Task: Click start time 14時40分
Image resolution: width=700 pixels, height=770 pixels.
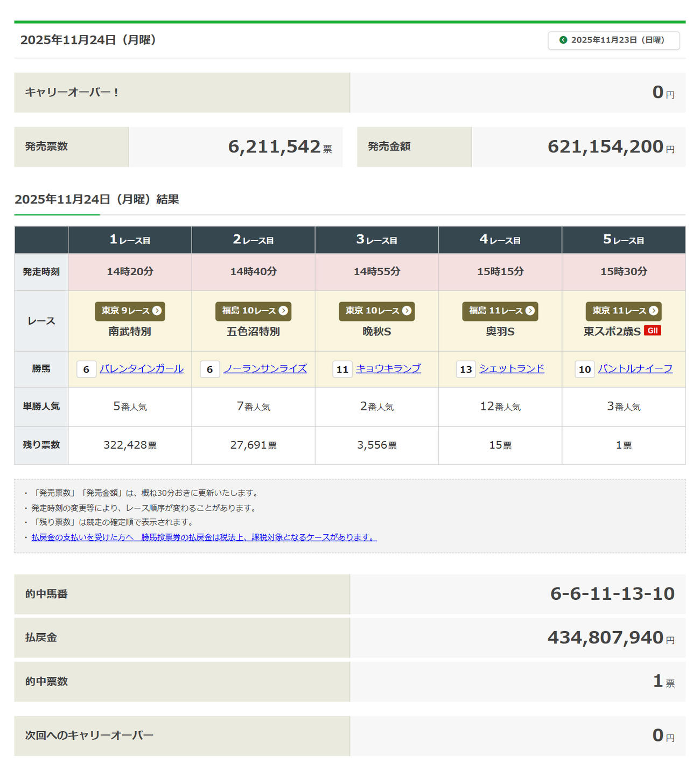Action: tap(253, 272)
